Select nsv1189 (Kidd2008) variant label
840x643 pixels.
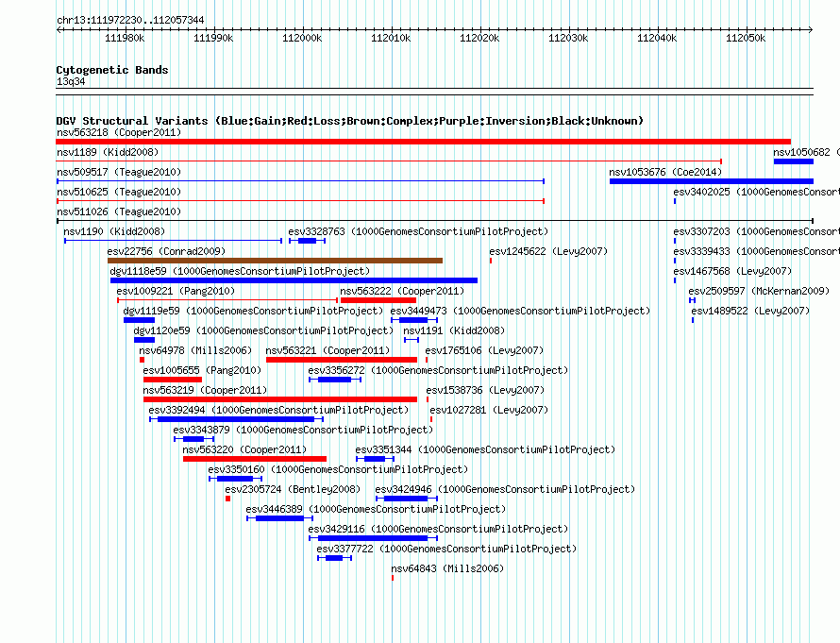(x=108, y=152)
